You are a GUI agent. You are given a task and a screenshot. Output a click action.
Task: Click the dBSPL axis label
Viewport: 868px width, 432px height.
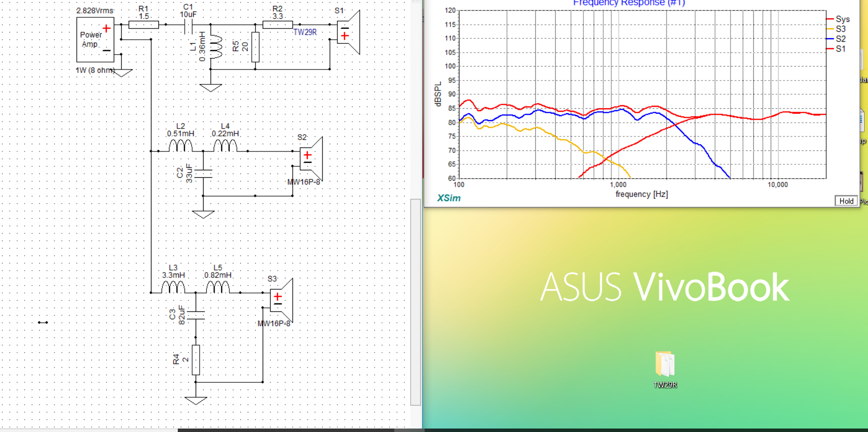pyautogui.click(x=437, y=94)
